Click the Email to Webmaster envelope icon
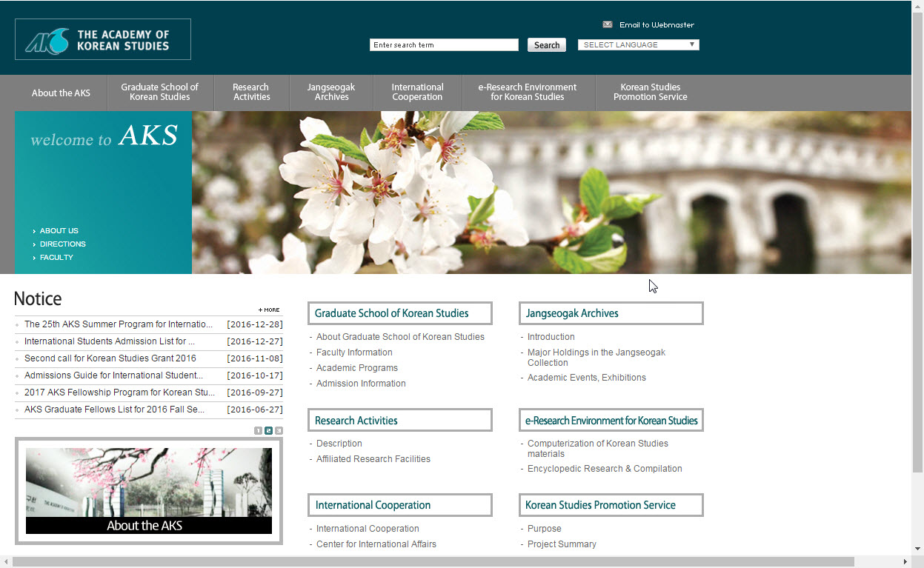The image size is (924, 568). (x=608, y=24)
